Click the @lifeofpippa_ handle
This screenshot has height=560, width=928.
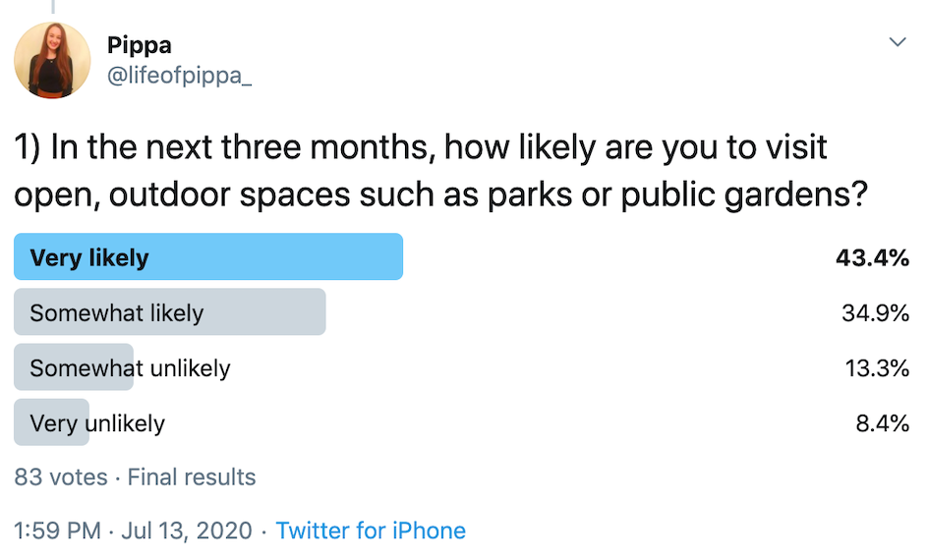(179, 76)
